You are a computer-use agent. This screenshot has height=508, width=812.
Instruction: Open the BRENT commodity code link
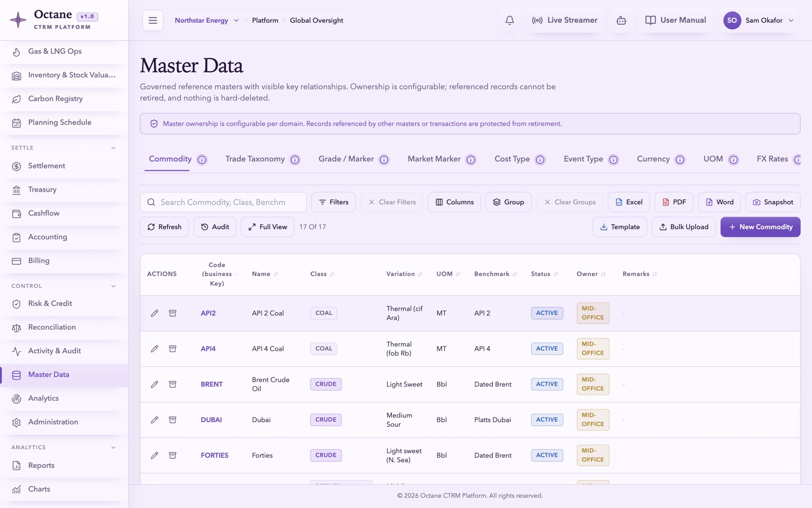click(x=212, y=385)
